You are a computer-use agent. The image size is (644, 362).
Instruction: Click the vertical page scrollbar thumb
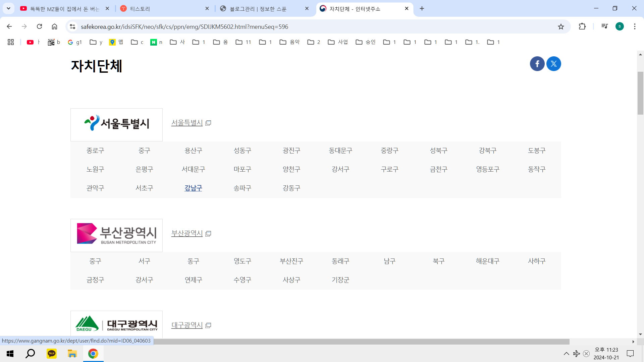[x=640, y=93]
